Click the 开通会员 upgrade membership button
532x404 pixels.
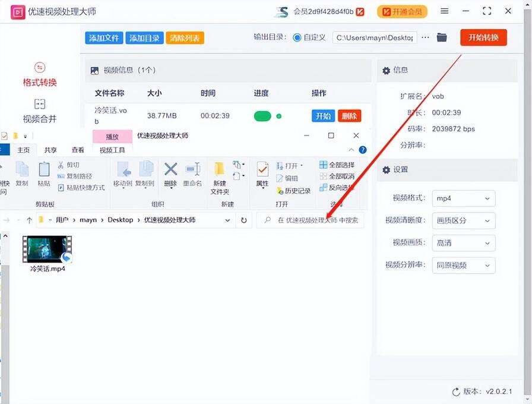pyautogui.click(x=402, y=12)
